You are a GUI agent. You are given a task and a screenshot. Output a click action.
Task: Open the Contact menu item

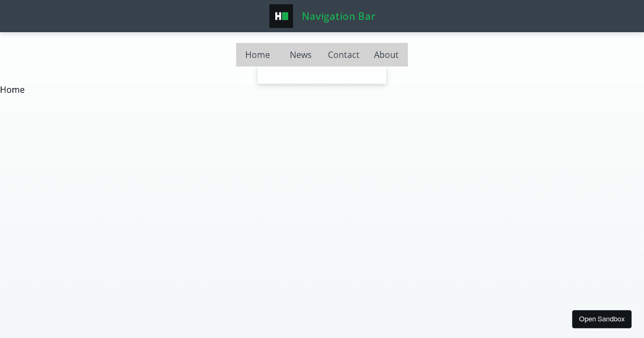(x=343, y=55)
